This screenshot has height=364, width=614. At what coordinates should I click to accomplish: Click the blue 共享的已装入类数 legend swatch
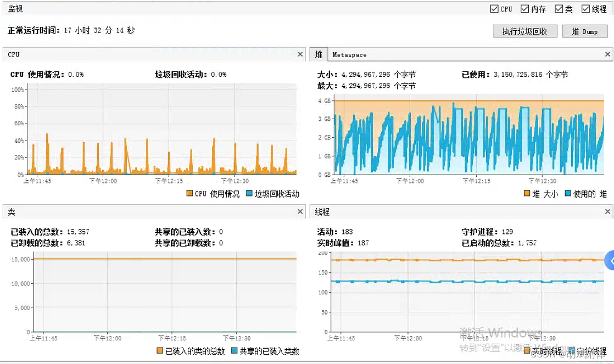click(234, 351)
